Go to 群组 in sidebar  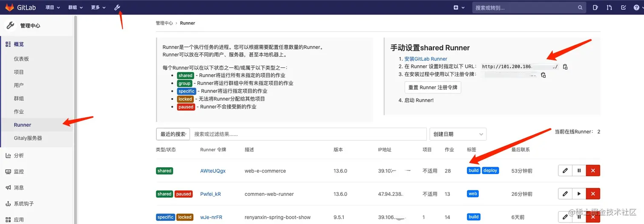pos(19,99)
